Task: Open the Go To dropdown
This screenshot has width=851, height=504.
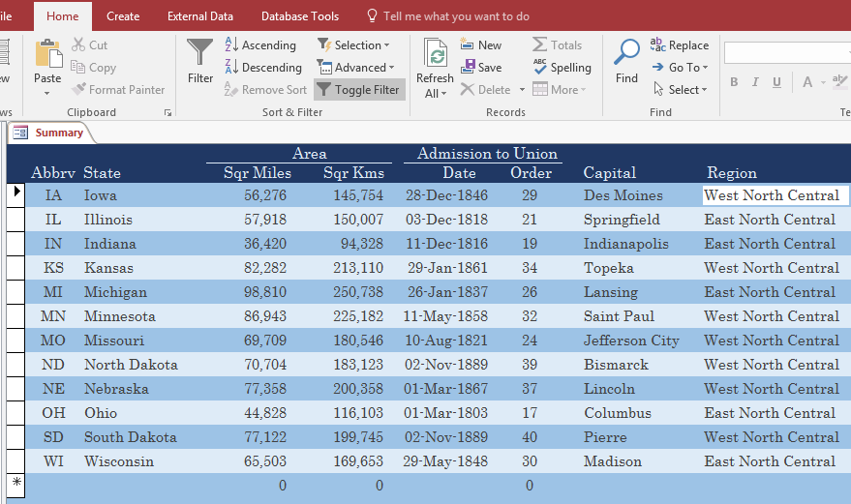Action: (x=680, y=67)
